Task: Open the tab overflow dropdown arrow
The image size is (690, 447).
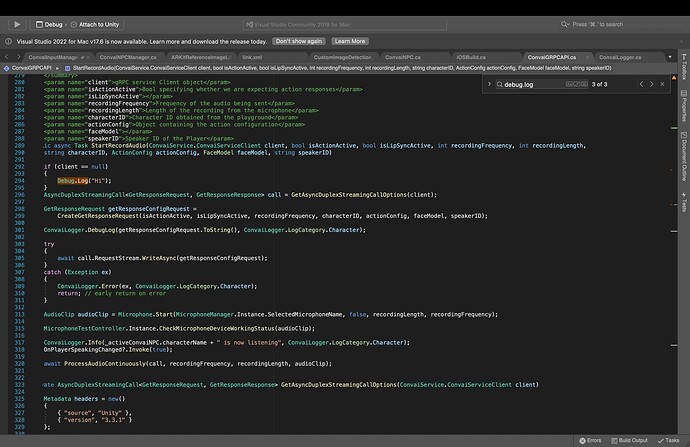Action: tap(670, 57)
